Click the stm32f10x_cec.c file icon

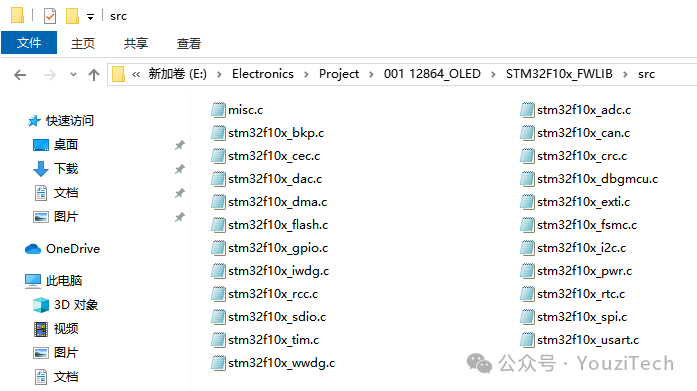(218, 156)
